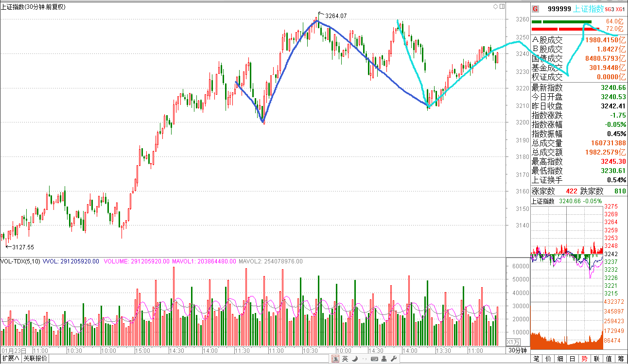Image resolution: width=628 pixels, height=364 pixels.
Task: Select the 势 tab in bottom right
Action: pyautogui.click(x=584, y=359)
